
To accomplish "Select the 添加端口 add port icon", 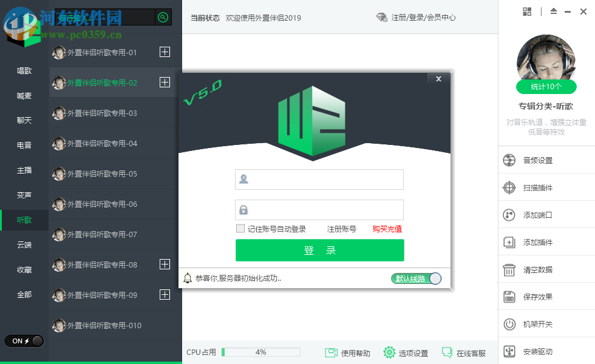I will (509, 214).
